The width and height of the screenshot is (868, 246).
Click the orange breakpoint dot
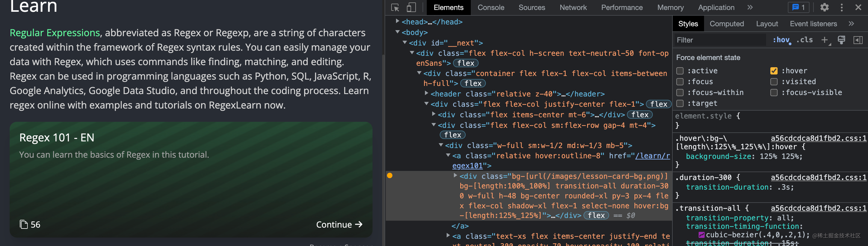point(390,175)
